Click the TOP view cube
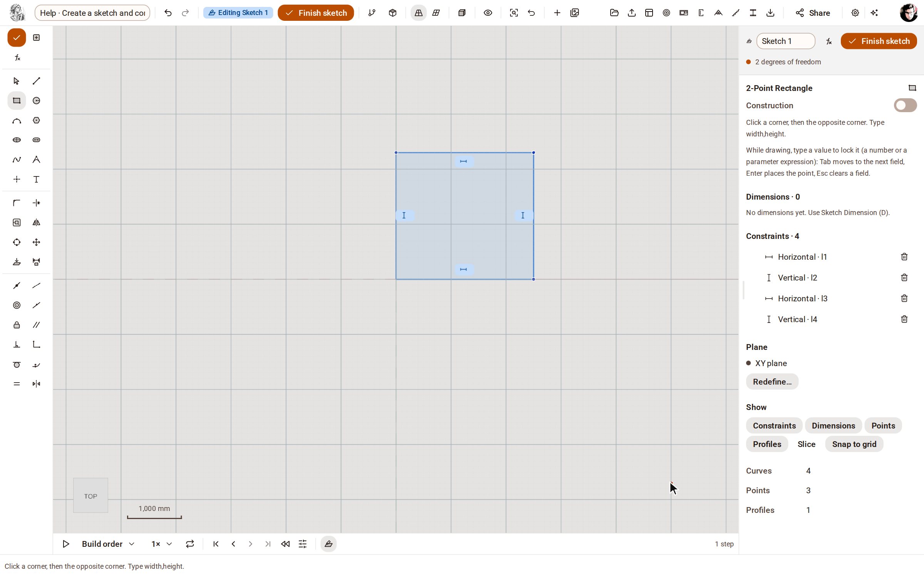The image size is (924, 578). click(90, 496)
